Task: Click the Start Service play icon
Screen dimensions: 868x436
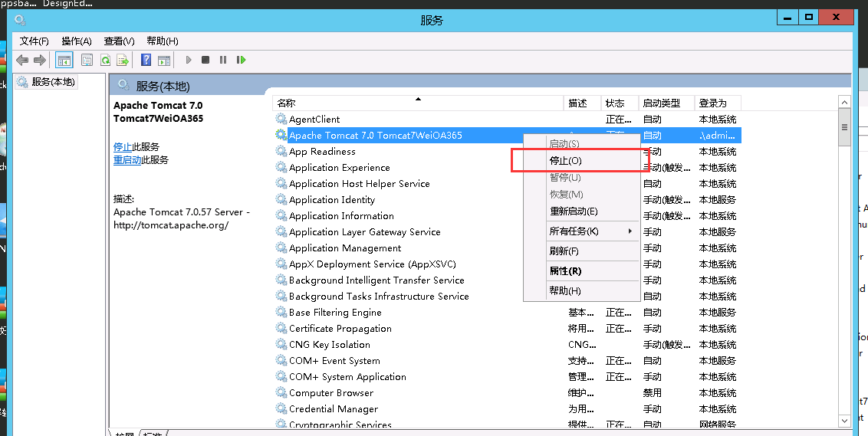Action: [x=189, y=60]
